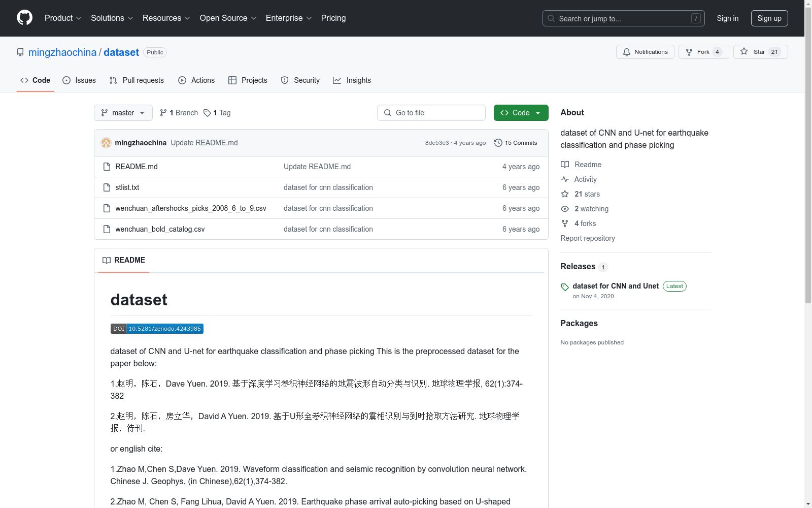Click the notifications bell icon
812x508 pixels.
coord(627,52)
